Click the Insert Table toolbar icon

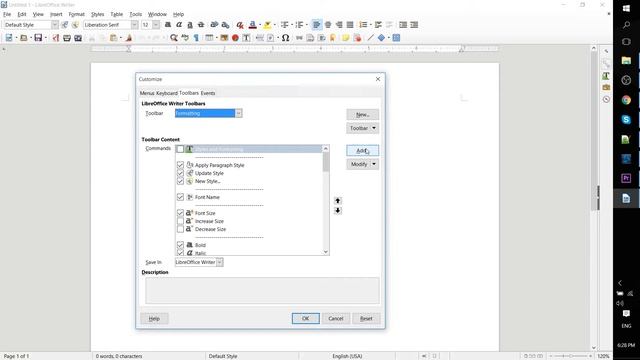click(x=209, y=38)
